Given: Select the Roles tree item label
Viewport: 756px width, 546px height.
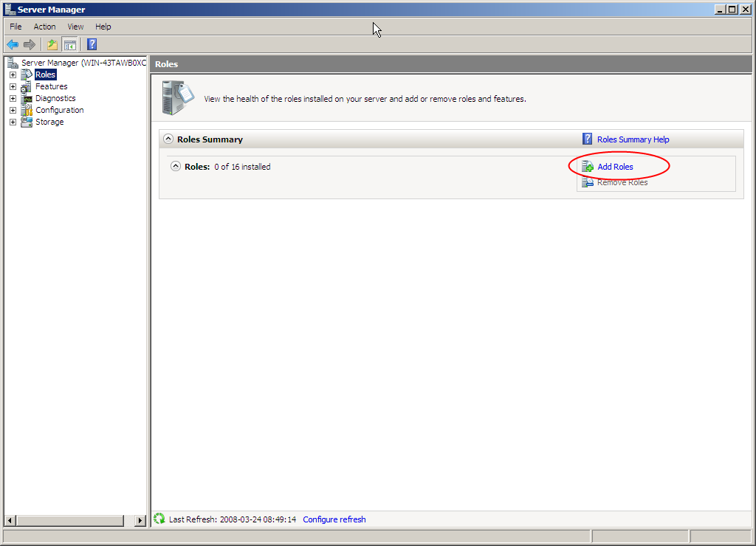Looking at the screenshot, I should click(45, 75).
